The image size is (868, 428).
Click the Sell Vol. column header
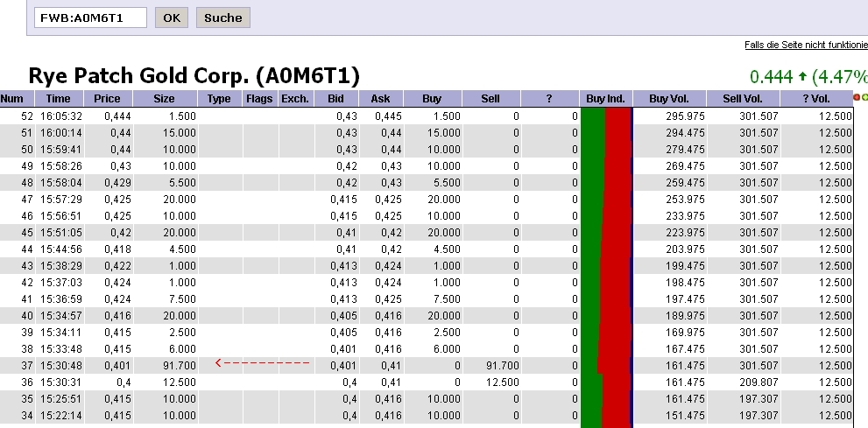click(743, 99)
